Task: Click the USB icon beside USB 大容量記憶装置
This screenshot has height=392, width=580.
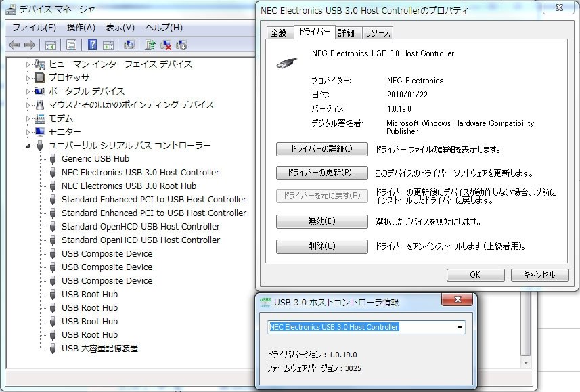Action: click(53, 349)
